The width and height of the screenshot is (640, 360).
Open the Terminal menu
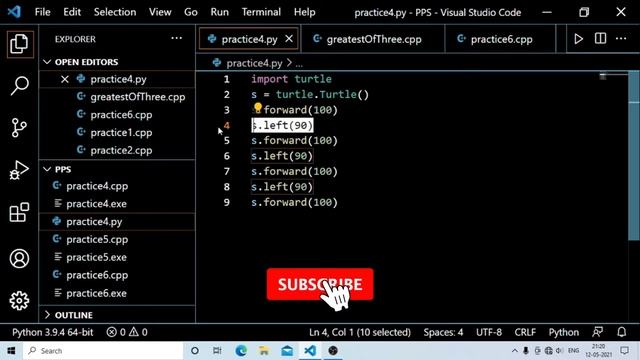(261, 12)
